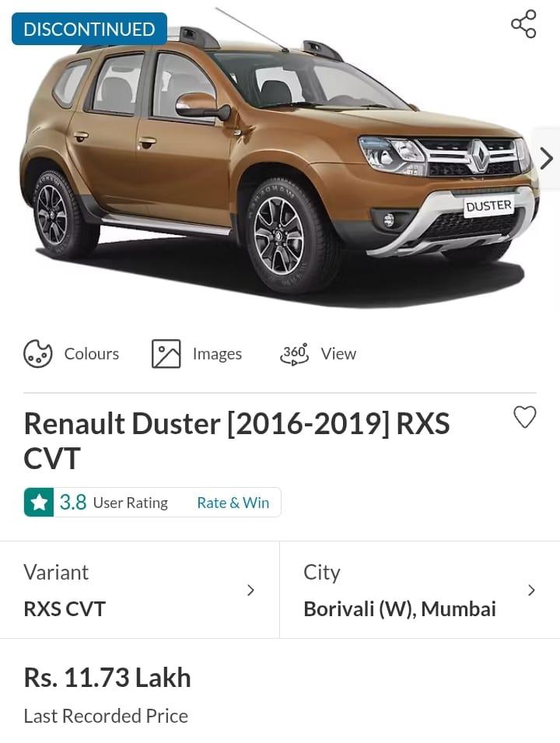Change city Borivali (W), Mumbai

pos(420,590)
